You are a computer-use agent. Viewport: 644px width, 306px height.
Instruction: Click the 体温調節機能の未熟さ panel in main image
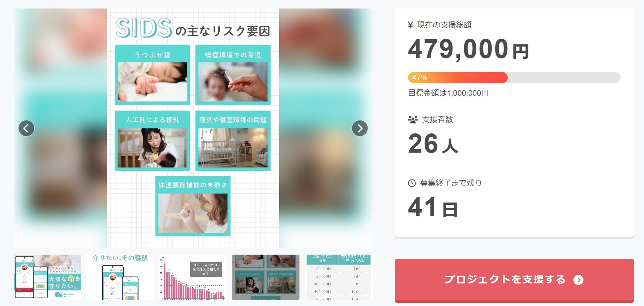193,206
